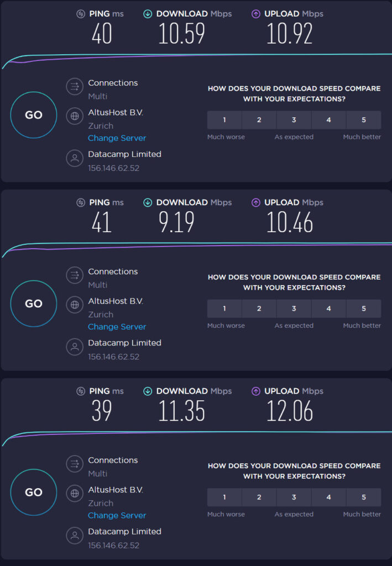This screenshot has width=392, height=566.
Task: Click the Connections icon in the third result panel
Action: tap(75, 464)
